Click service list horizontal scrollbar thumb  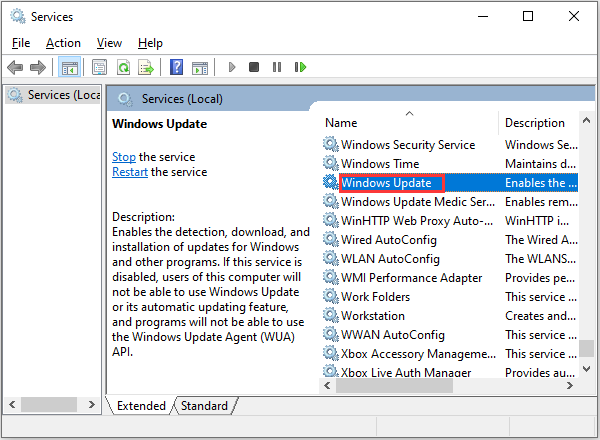[395, 385]
